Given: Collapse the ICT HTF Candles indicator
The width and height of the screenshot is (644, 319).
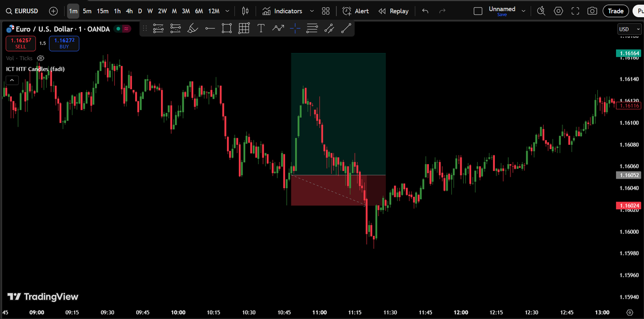Looking at the screenshot, I should point(12,79).
